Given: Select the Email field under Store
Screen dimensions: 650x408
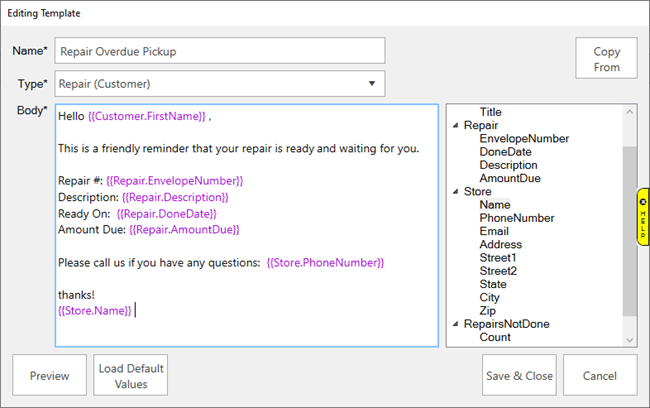Looking at the screenshot, I should point(495,231).
